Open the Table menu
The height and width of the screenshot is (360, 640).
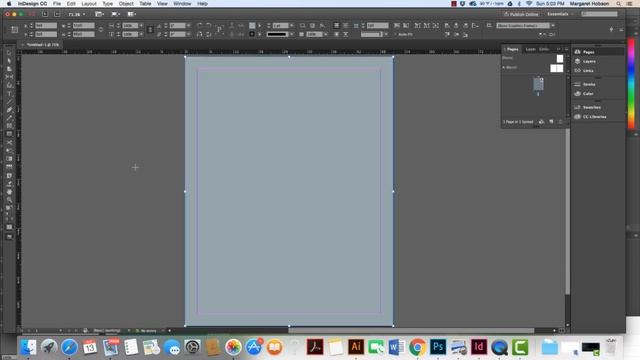[x=145, y=4]
